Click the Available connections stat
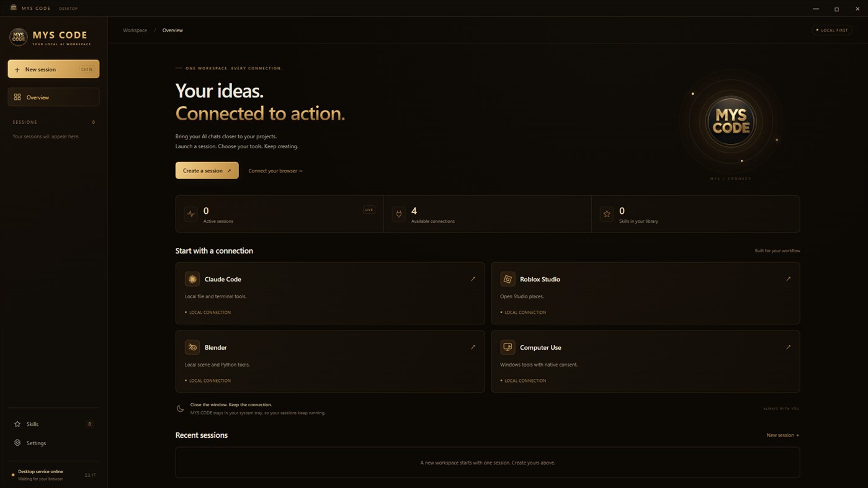The height and width of the screenshot is (488, 868). coord(487,214)
